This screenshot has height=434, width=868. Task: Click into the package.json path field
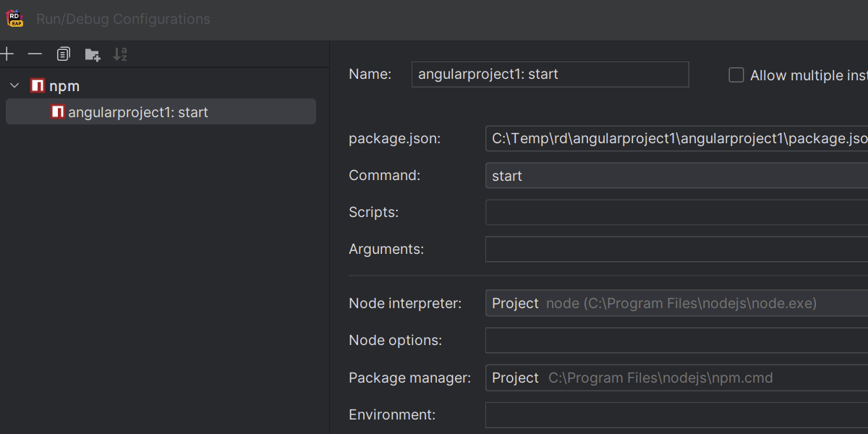pos(676,139)
